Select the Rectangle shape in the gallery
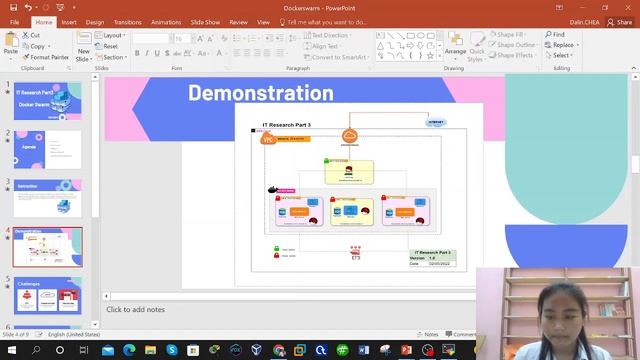Viewport: 640px width, 360px height. tap(411, 36)
